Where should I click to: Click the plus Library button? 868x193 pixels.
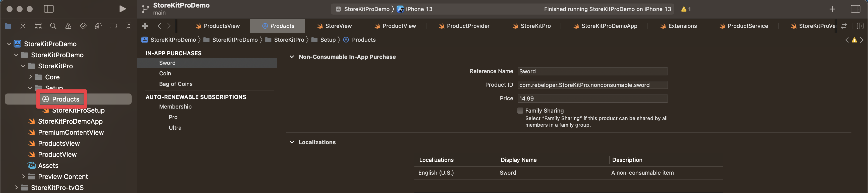[832, 9]
